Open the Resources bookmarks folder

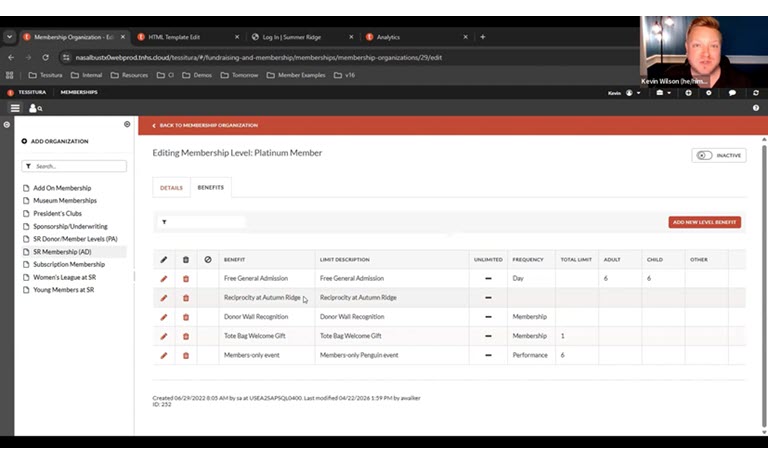(129, 75)
